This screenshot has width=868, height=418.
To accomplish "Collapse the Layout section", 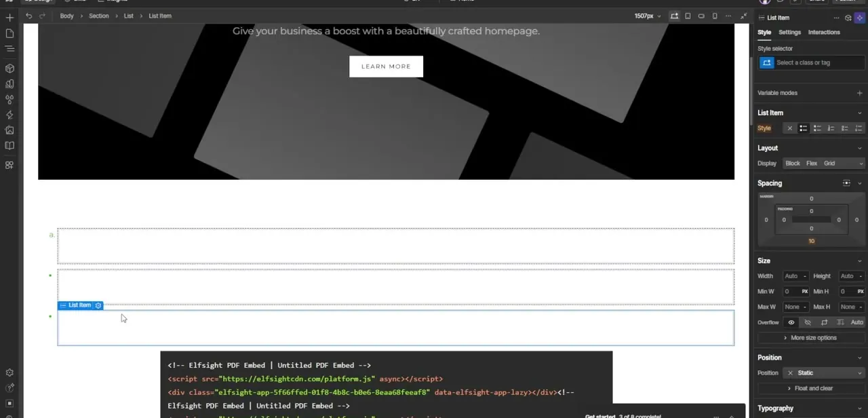I will coord(860,148).
